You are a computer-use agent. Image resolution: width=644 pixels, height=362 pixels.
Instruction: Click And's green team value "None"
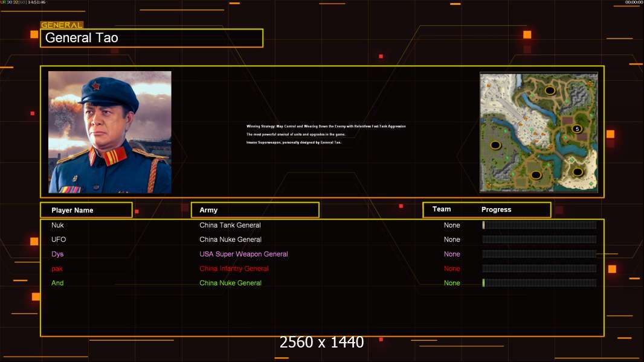point(452,283)
